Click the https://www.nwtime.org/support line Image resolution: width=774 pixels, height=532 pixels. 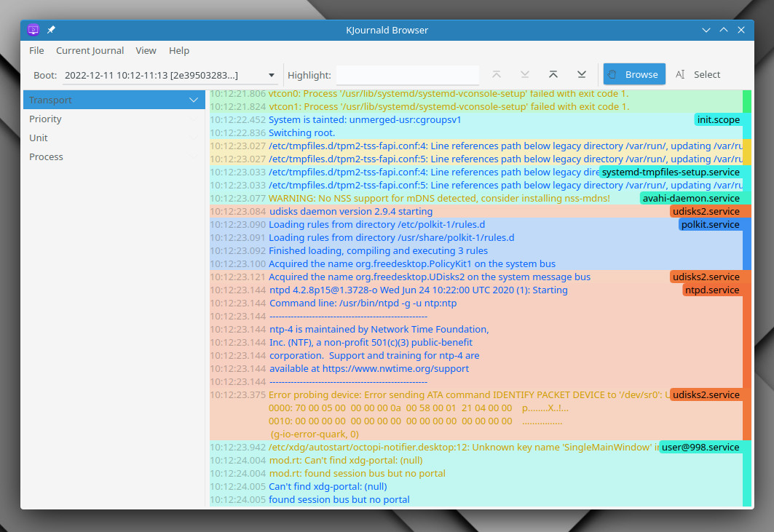[476, 369]
